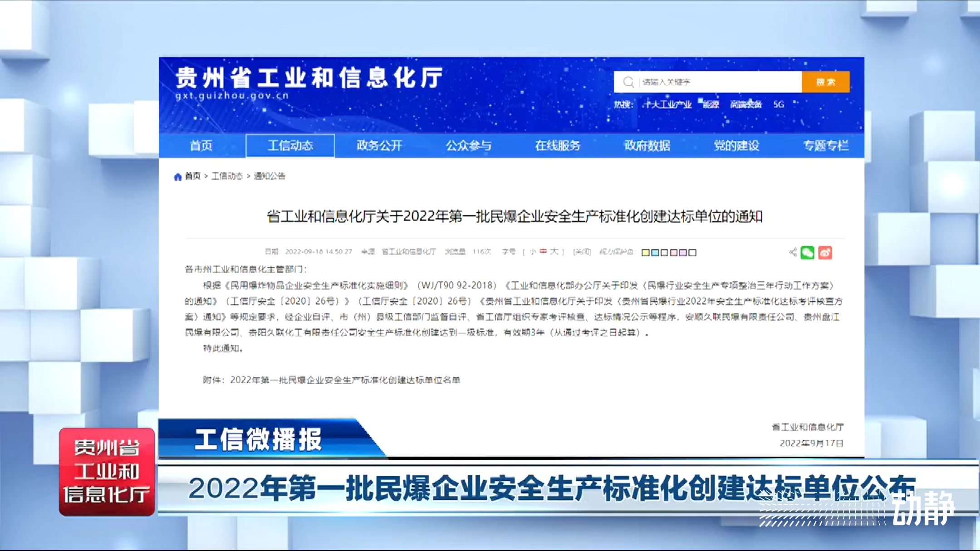Click the search magnifier icon
The image size is (980, 551).
point(628,82)
